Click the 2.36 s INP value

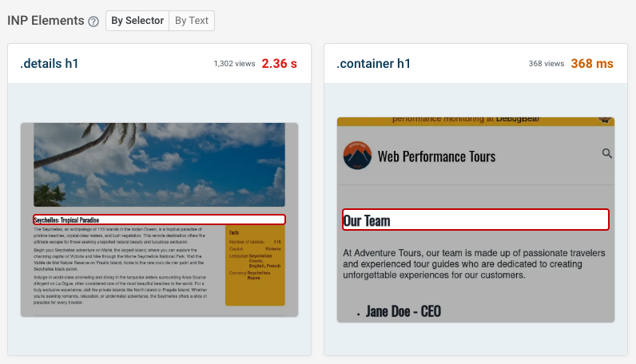click(279, 64)
